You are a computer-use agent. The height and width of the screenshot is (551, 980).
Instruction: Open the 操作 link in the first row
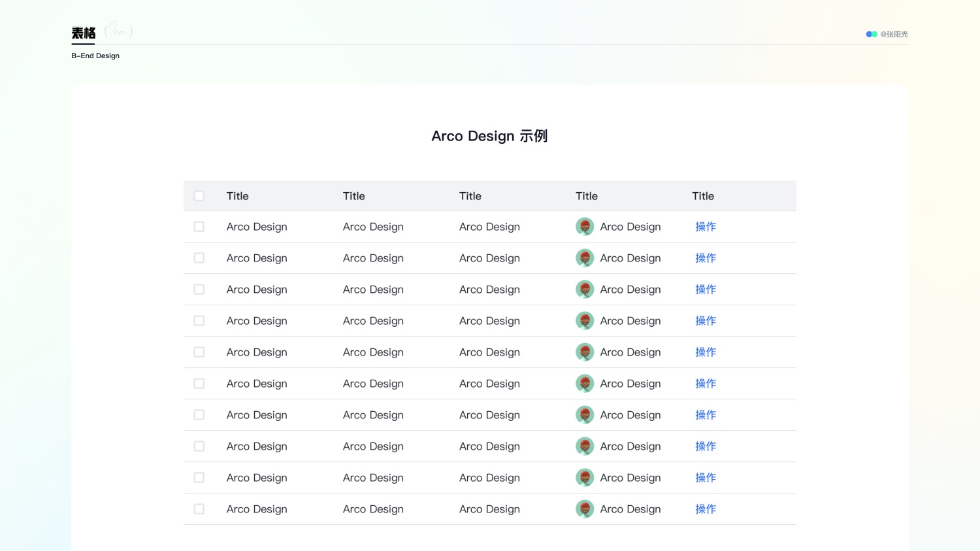click(x=706, y=227)
